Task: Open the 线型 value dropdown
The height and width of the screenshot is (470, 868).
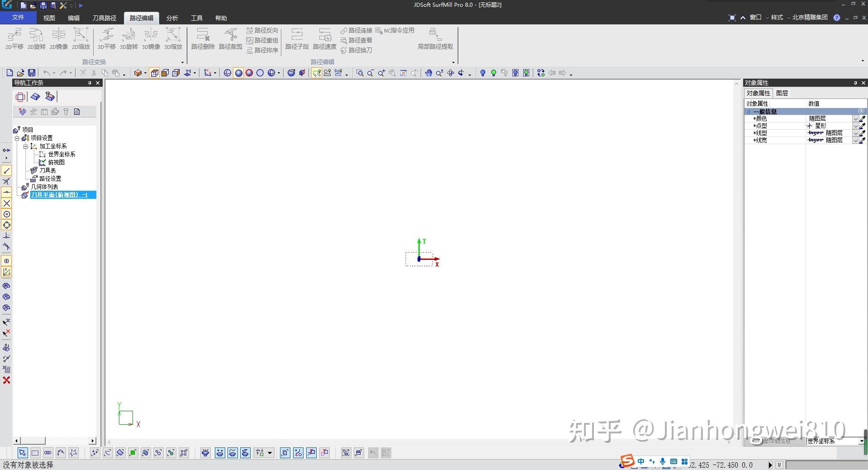Action: click(x=855, y=133)
